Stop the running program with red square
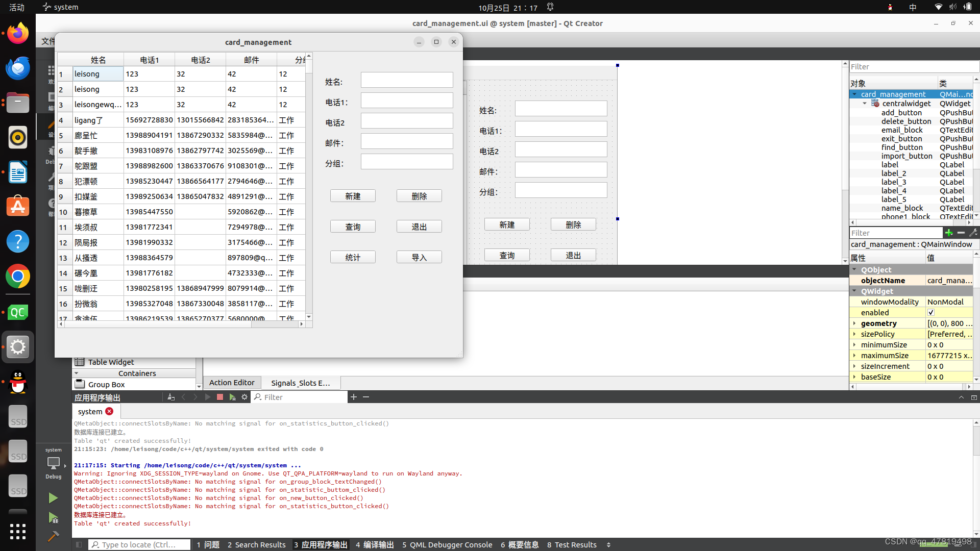The height and width of the screenshot is (551, 980). (x=220, y=397)
